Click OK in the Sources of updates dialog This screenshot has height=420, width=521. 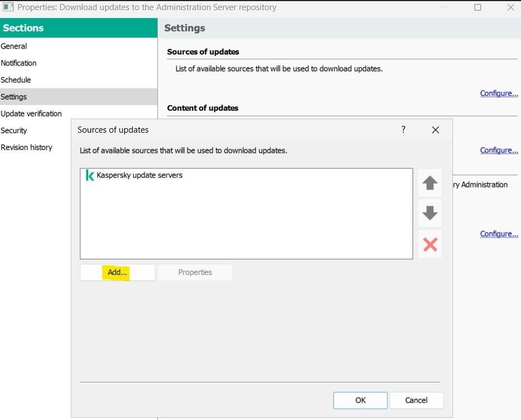360,400
